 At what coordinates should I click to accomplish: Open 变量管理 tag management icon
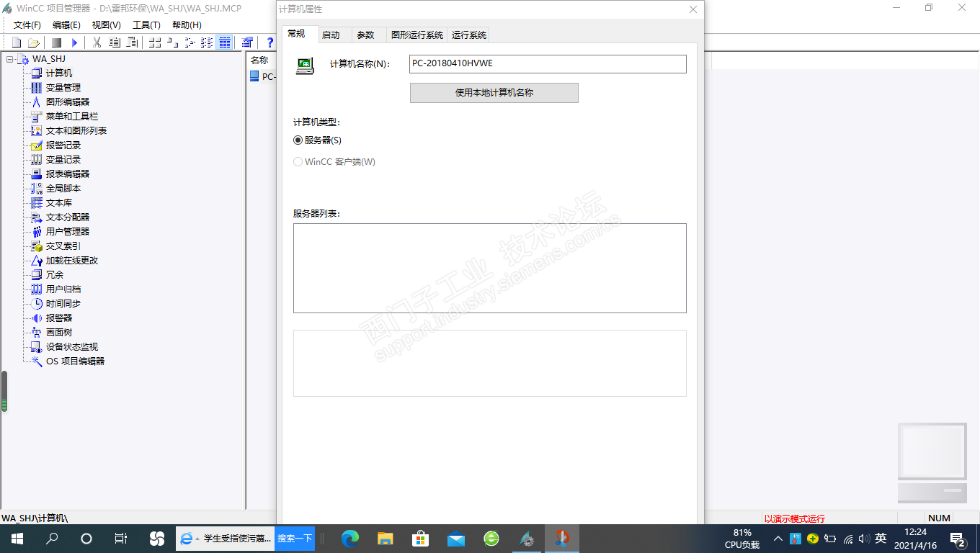(37, 87)
